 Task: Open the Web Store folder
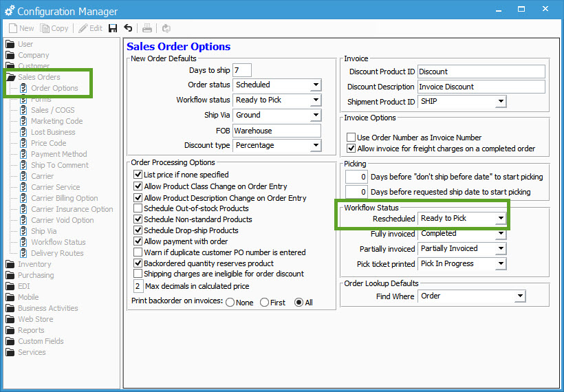[x=30, y=319]
